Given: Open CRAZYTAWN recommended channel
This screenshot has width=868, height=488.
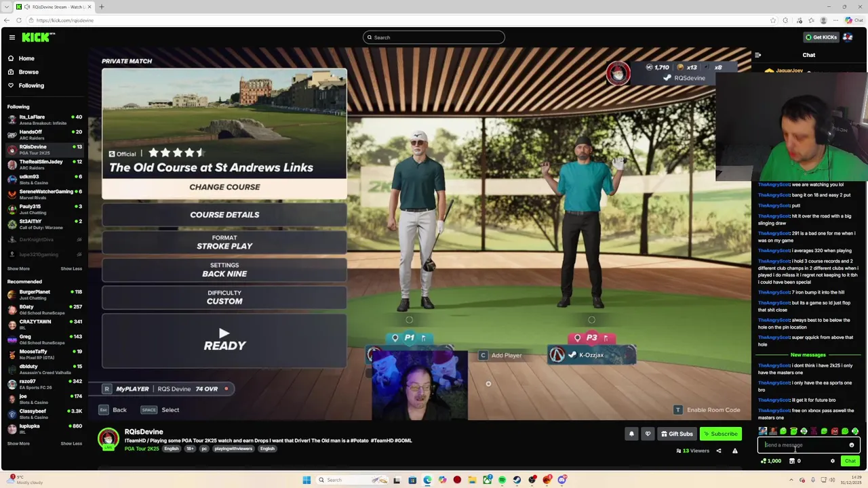Looking at the screenshot, I should coord(44,324).
